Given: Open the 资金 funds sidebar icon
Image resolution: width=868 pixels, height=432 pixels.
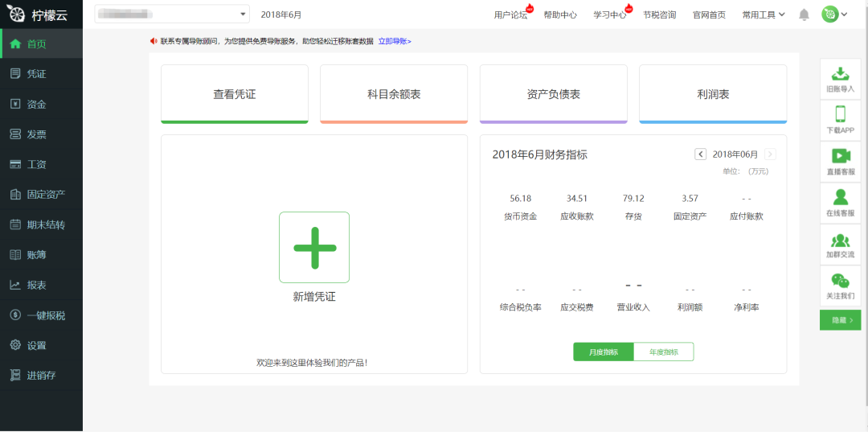Looking at the screenshot, I should [15, 104].
